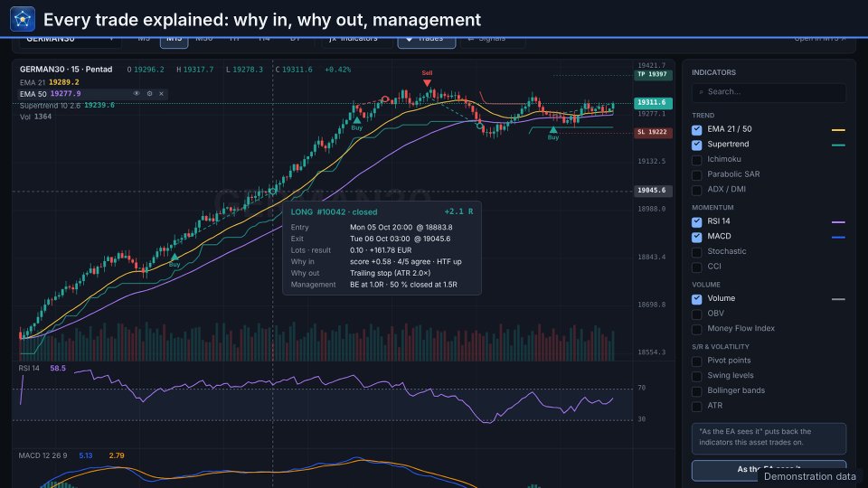
Task: Click the gray Volume color swatch
Action: coord(838,299)
